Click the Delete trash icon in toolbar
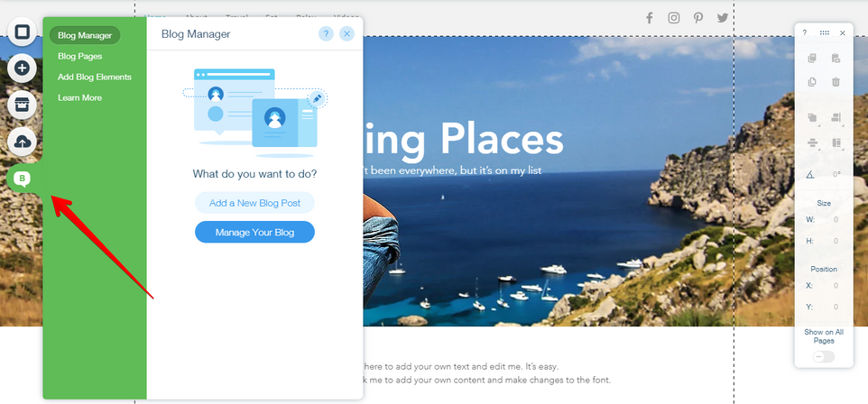This screenshot has height=404, width=868. pyautogui.click(x=836, y=82)
